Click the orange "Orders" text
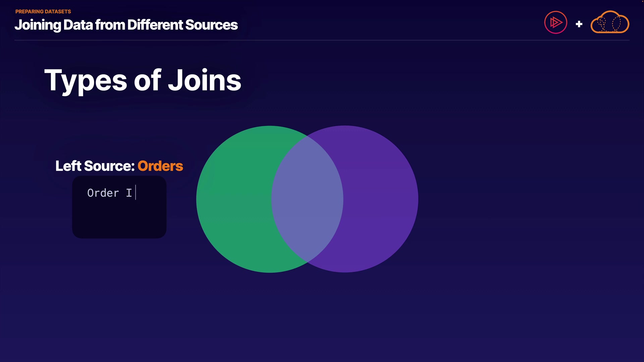644x362 pixels. tap(160, 166)
